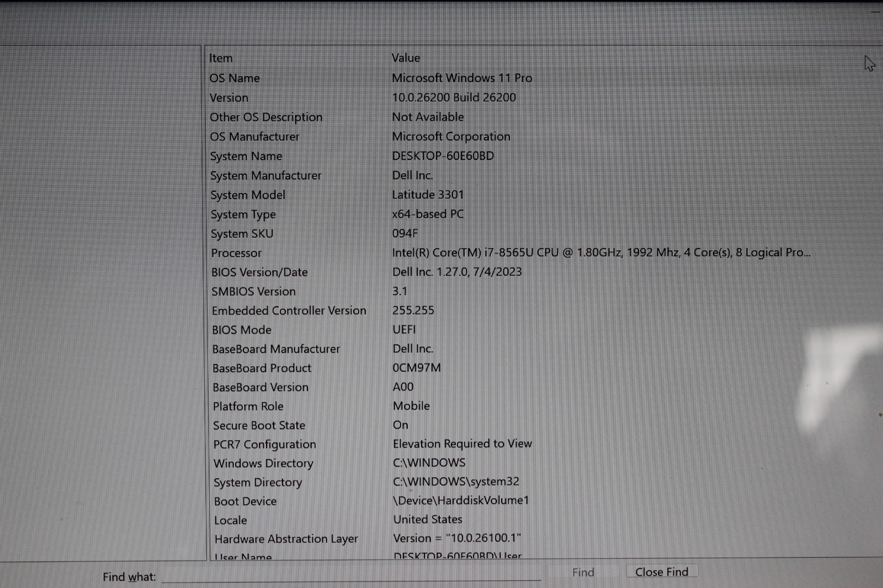883x588 pixels.
Task: Select the System Type row
Action: click(243, 215)
